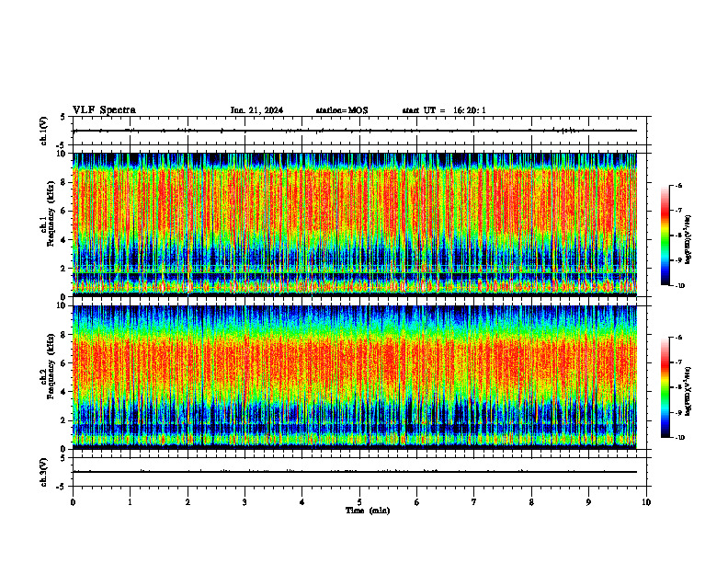The image size is (728, 563).
Task: Click the "4" kHz tick on ch.1 axis
Action: [64, 240]
